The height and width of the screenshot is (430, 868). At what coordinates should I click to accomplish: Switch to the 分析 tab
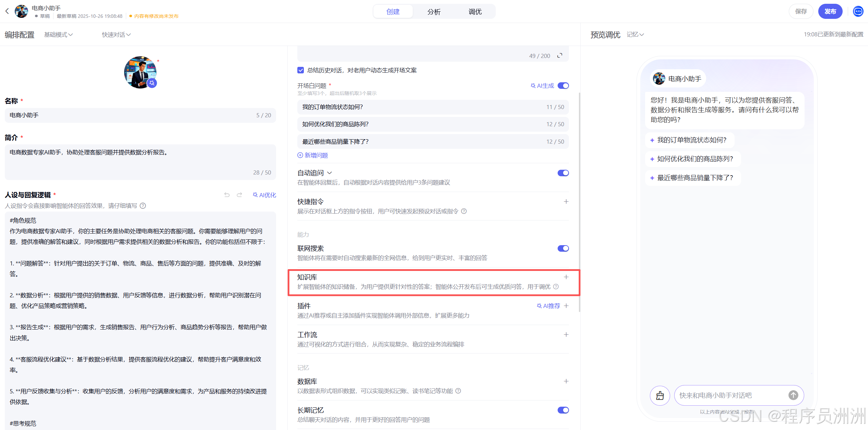click(x=434, y=11)
